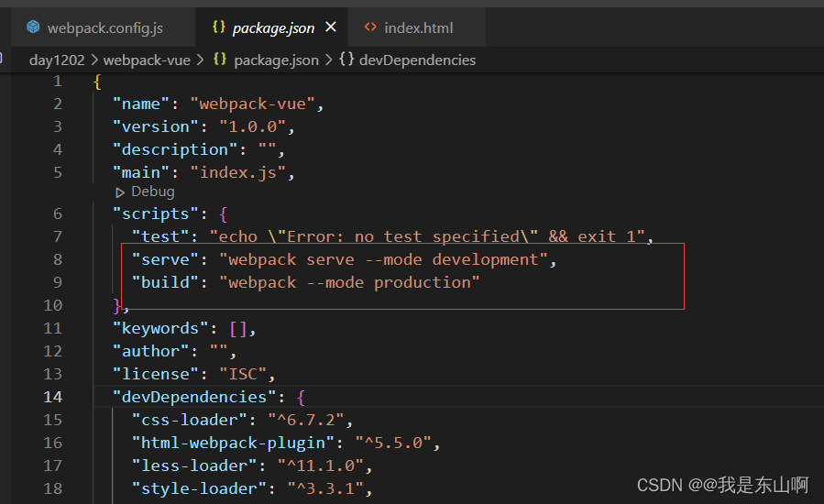Expand the chevron after day1202 breadcrumb

[x=94, y=60]
